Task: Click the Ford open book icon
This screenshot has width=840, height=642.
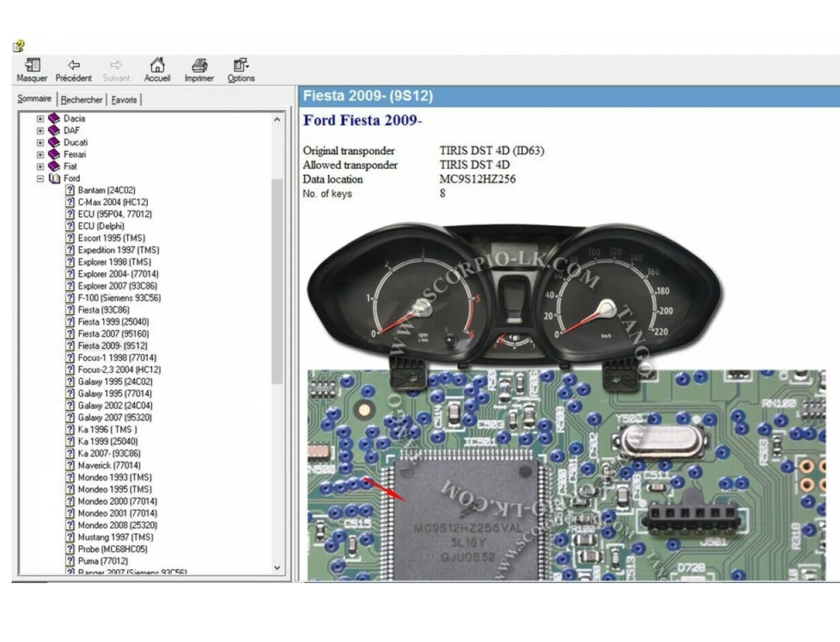Action: click(x=54, y=178)
